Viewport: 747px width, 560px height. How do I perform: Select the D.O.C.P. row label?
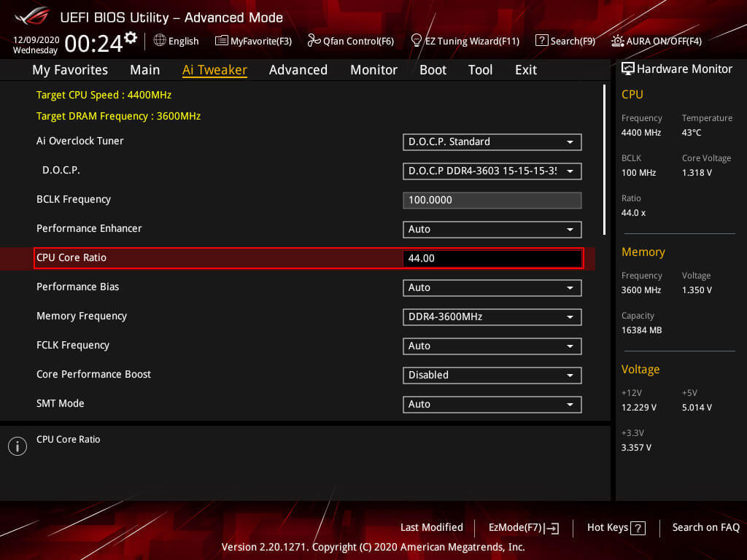pos(61,170)
